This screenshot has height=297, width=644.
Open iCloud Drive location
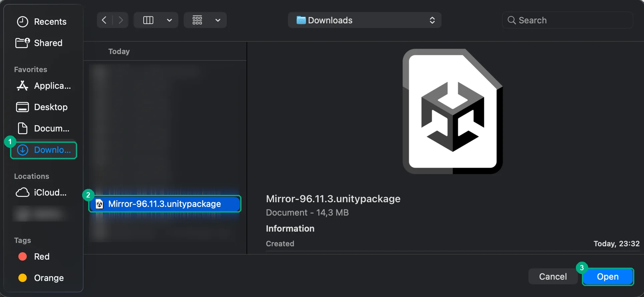[x=41, y=193]
